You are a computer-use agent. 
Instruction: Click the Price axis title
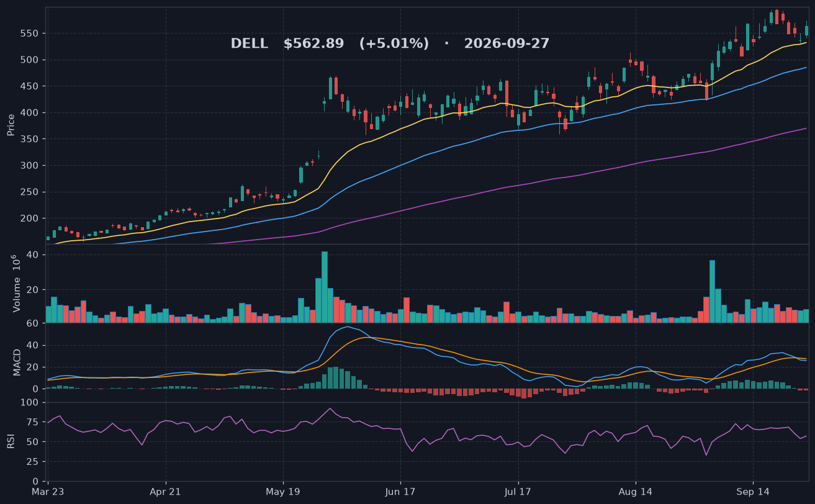(11, 125)
